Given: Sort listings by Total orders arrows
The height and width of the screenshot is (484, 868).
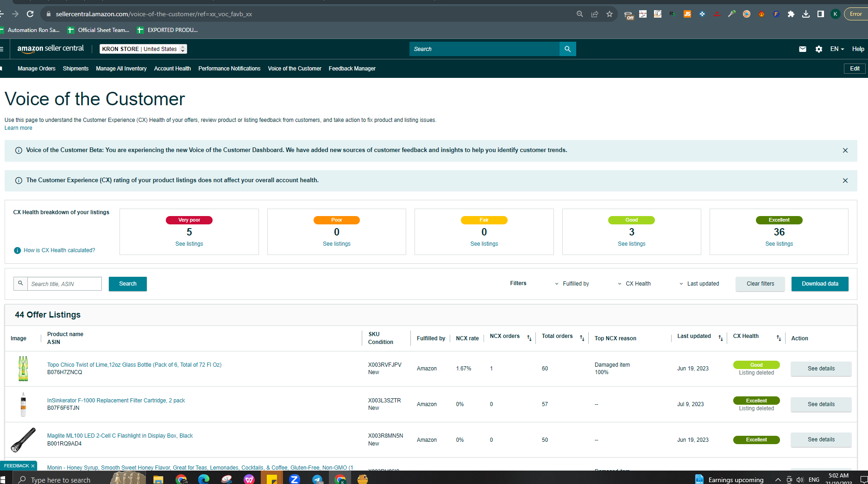Looking at the screenshot, I should 582,338.
